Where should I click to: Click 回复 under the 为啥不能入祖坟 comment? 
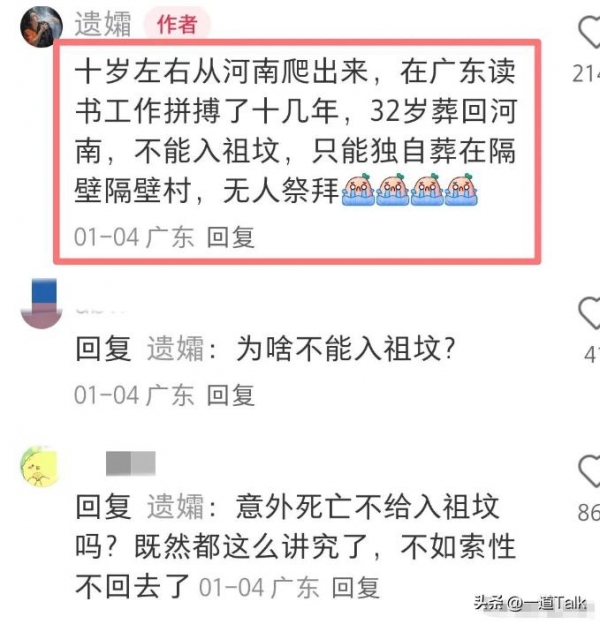[x=231, y=395]
